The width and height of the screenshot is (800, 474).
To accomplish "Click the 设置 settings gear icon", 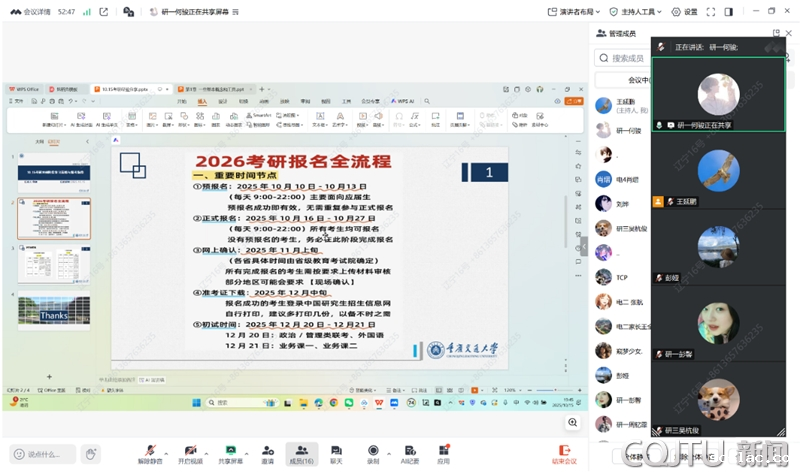I will pyautogui.click(x=685, y=12).
